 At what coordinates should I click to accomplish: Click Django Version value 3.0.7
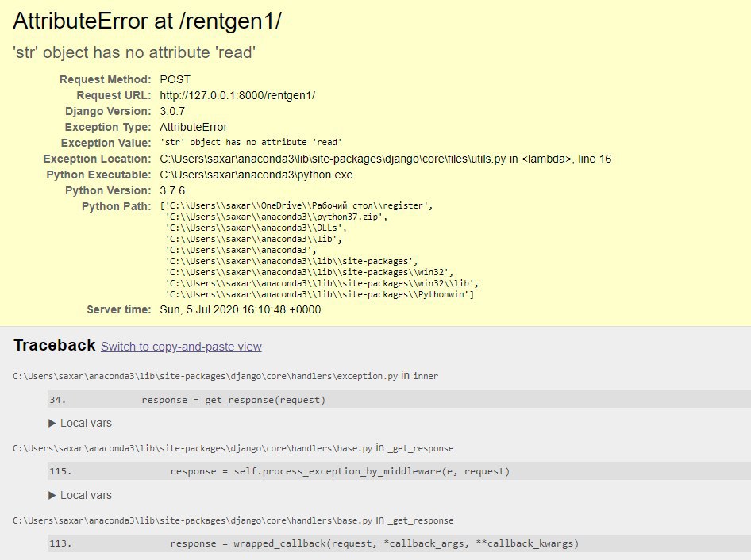172,111
